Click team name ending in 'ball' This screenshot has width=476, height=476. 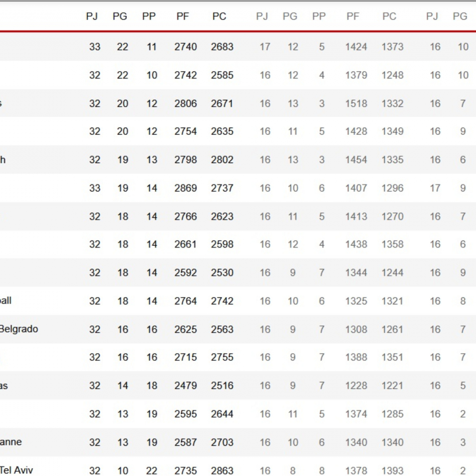coord(6,300)
